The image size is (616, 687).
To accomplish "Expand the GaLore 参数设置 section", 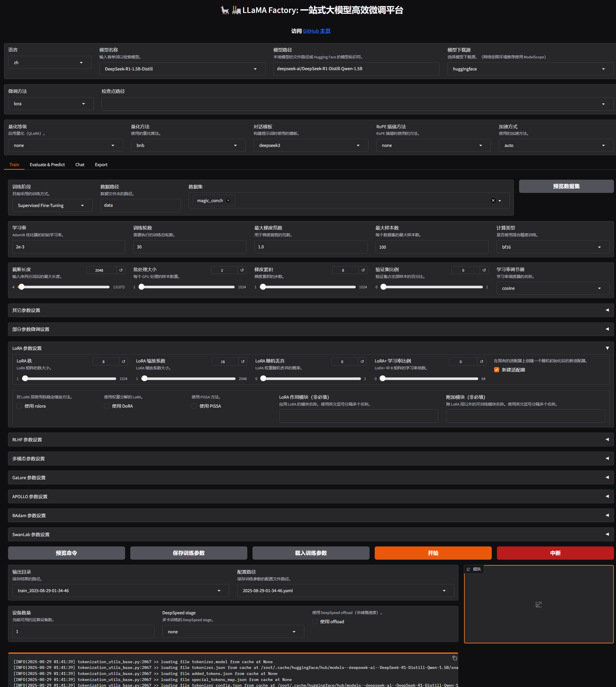I will [311, 477].
